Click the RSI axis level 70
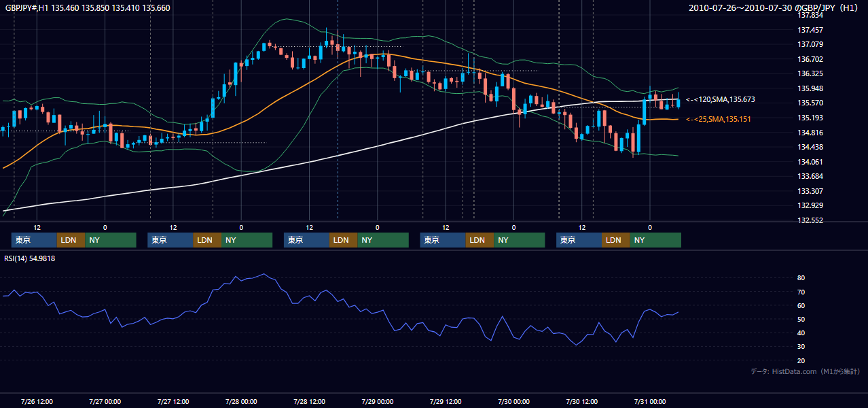Viewport: 868px width, 408px height. pos(801,292)
